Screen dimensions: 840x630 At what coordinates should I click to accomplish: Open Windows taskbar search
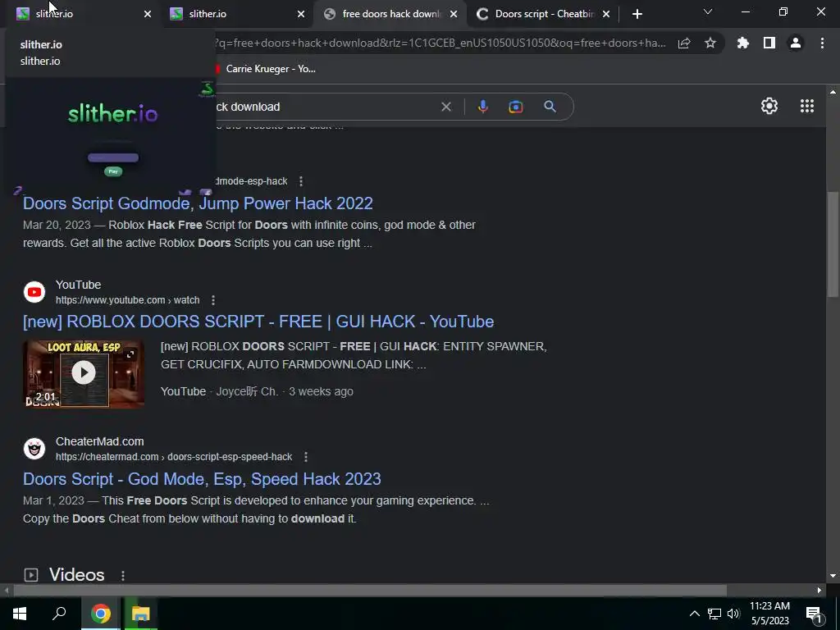tap(59, 614)
